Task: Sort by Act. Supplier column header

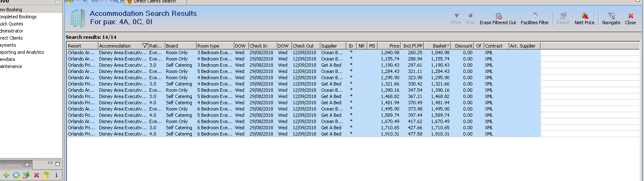Action: (x=525, y=46)
